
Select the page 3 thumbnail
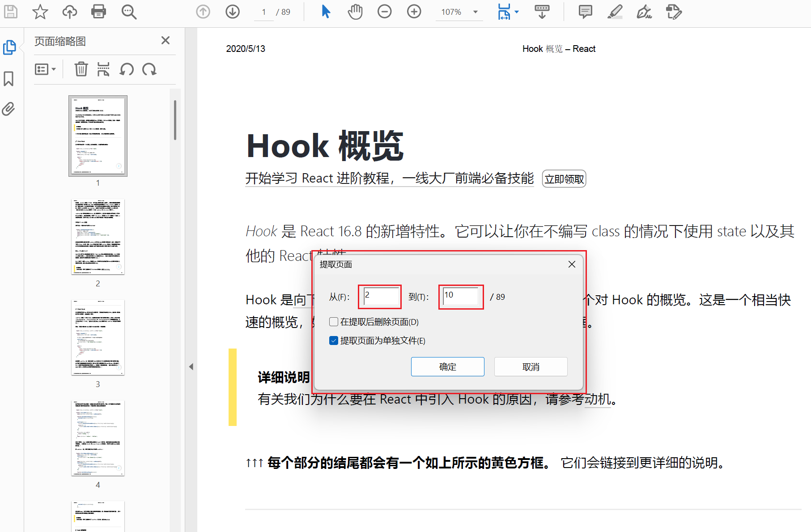click(98, 337)
